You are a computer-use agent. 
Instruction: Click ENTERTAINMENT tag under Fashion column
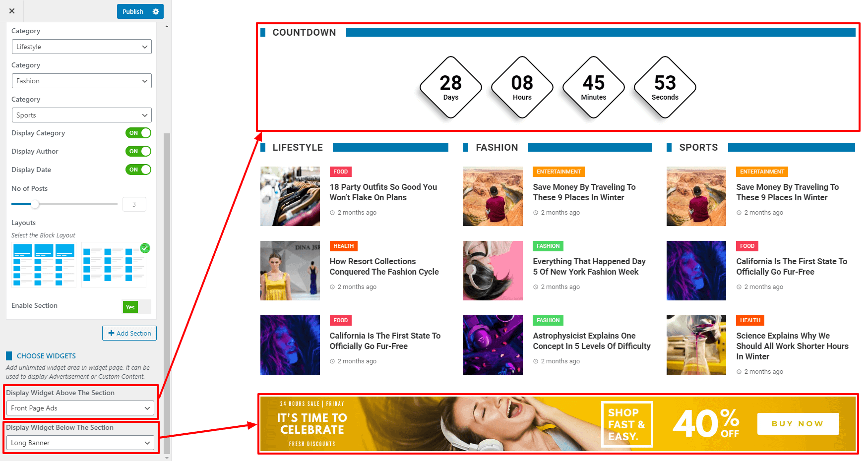[x=559, y=172]
